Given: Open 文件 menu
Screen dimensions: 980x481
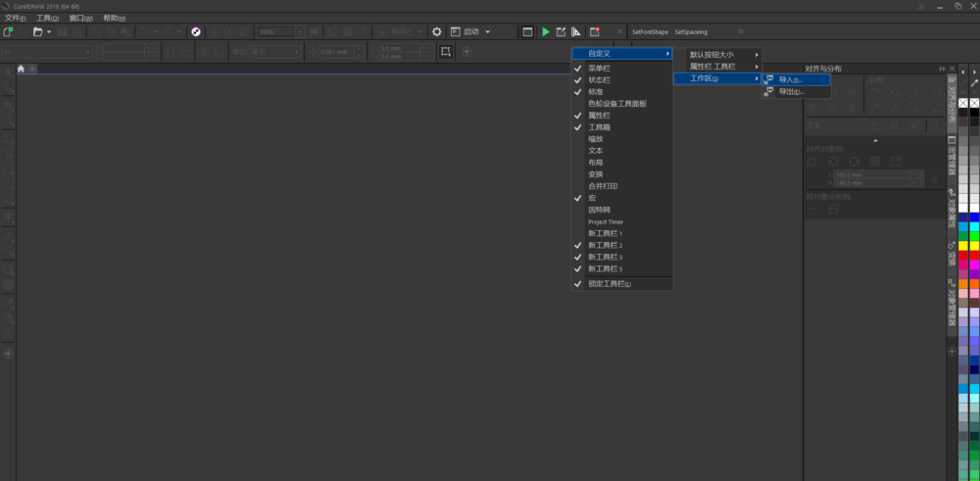Looking at the screenshot, I should pyautogui.click(x=15, y=18).
